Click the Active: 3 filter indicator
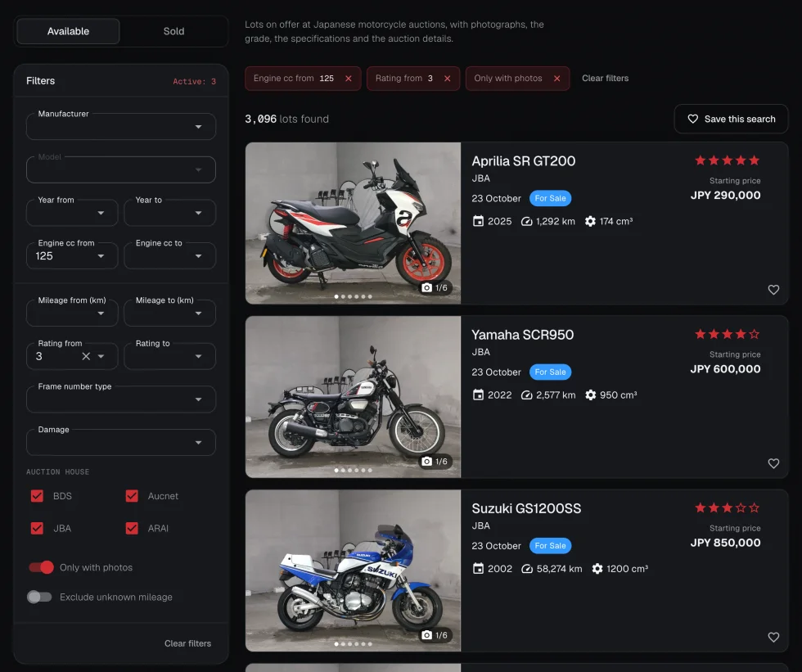This screenshot has width=802, height=672. pyautogui.click(x=195, y=81)
